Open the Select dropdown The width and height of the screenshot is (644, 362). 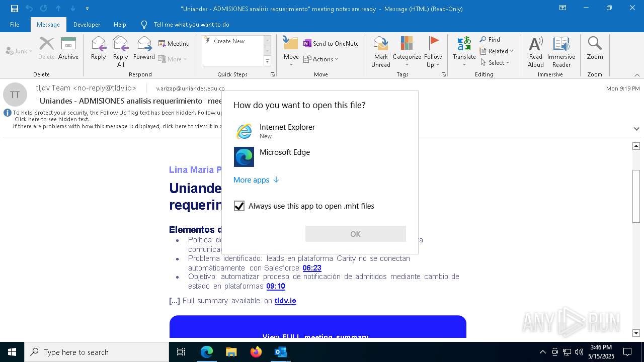[495, 62]
